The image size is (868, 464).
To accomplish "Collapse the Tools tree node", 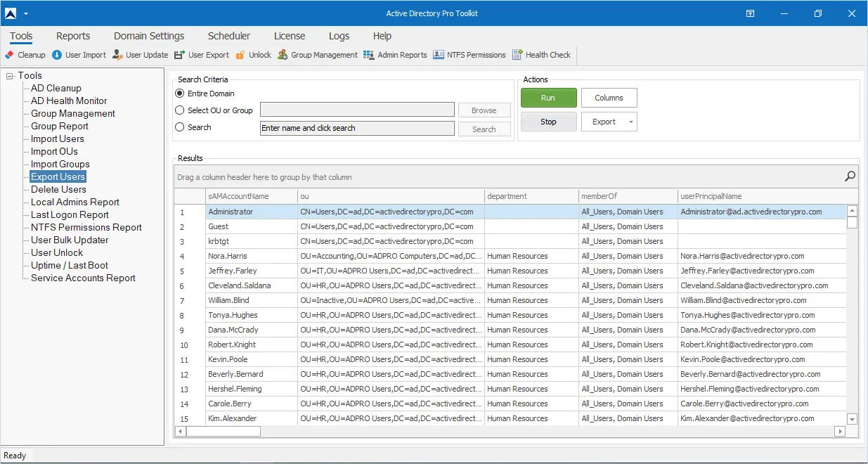I will coord(10,76).
